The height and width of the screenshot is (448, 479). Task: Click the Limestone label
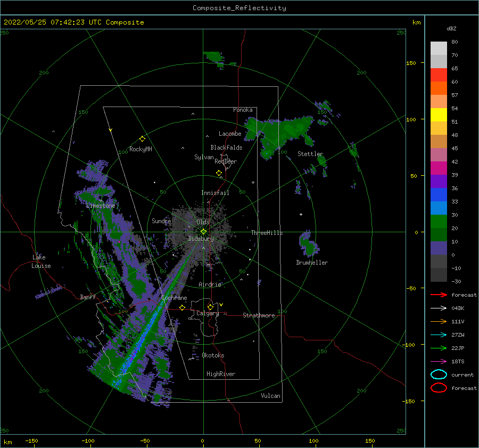(101, 206)
